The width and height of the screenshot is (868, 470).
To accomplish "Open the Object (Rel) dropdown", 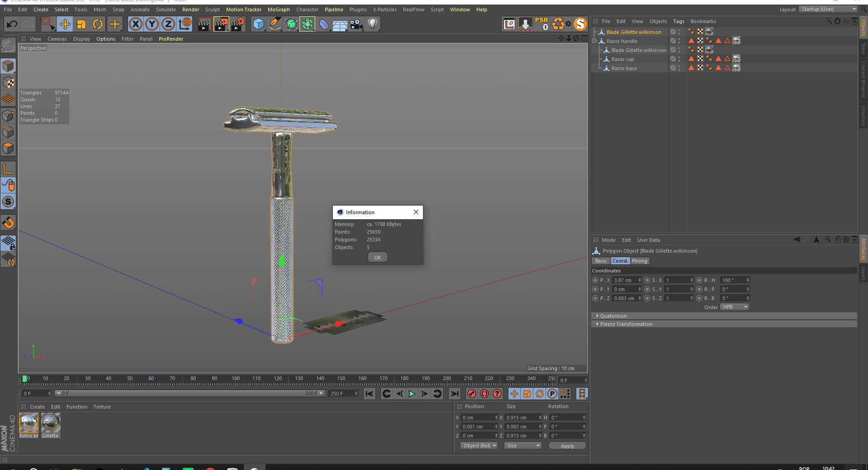I will click(x=479, y=446).
